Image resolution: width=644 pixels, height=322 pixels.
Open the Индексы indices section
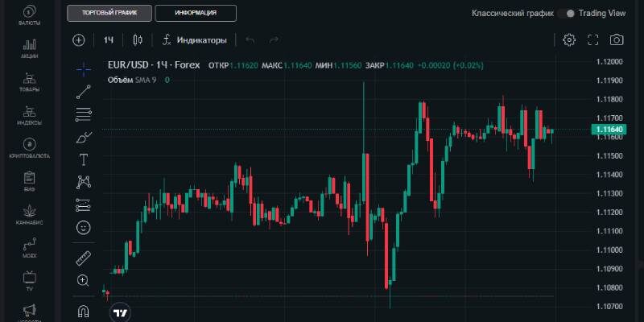tap(29, 115)
